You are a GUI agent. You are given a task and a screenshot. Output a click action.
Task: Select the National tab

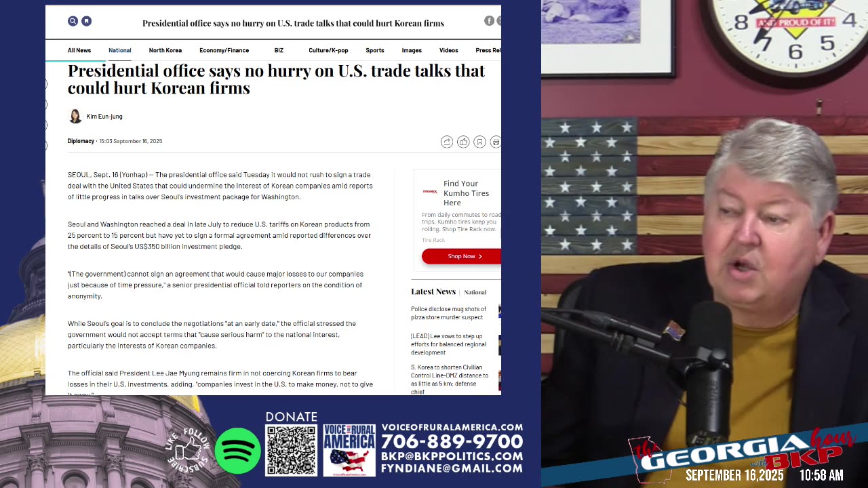coord(120,50)
